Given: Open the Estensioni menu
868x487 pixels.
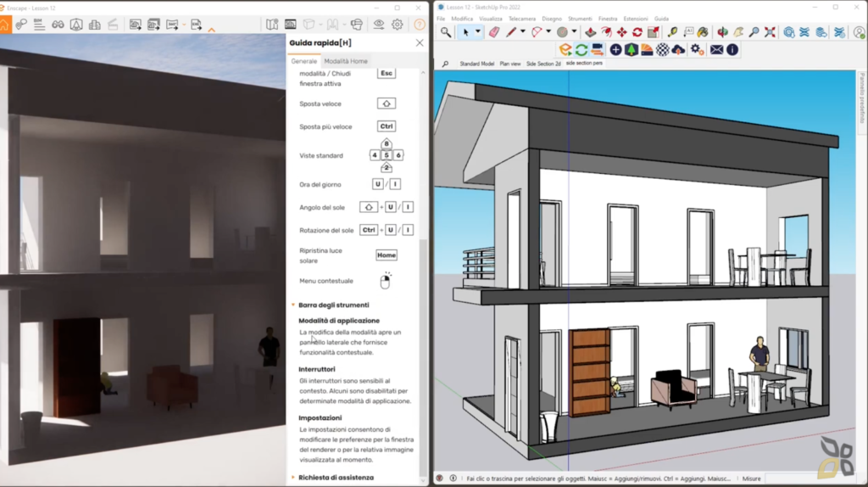Looking at the screenshot, I should tap(635, 19).
